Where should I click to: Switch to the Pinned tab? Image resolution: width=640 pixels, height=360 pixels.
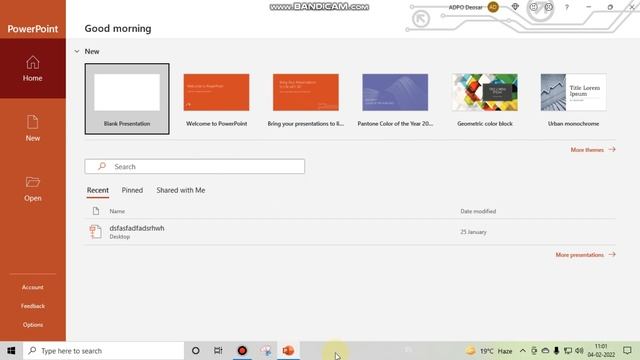coord(132,190)
